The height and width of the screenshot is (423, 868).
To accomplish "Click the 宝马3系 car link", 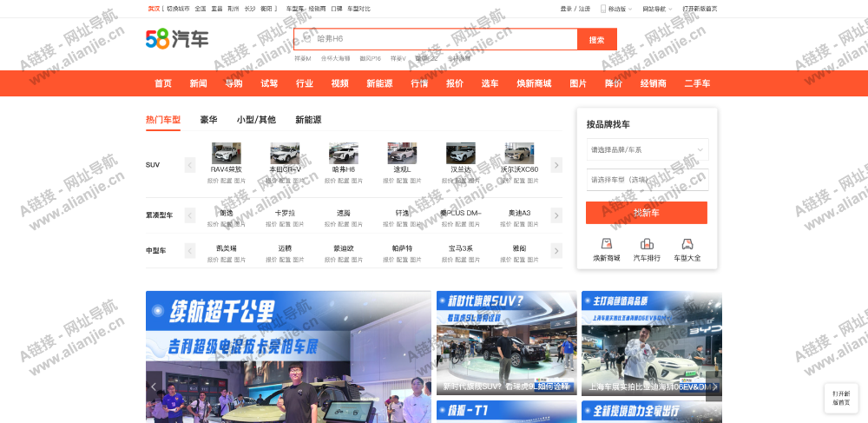I will point(461,248).
